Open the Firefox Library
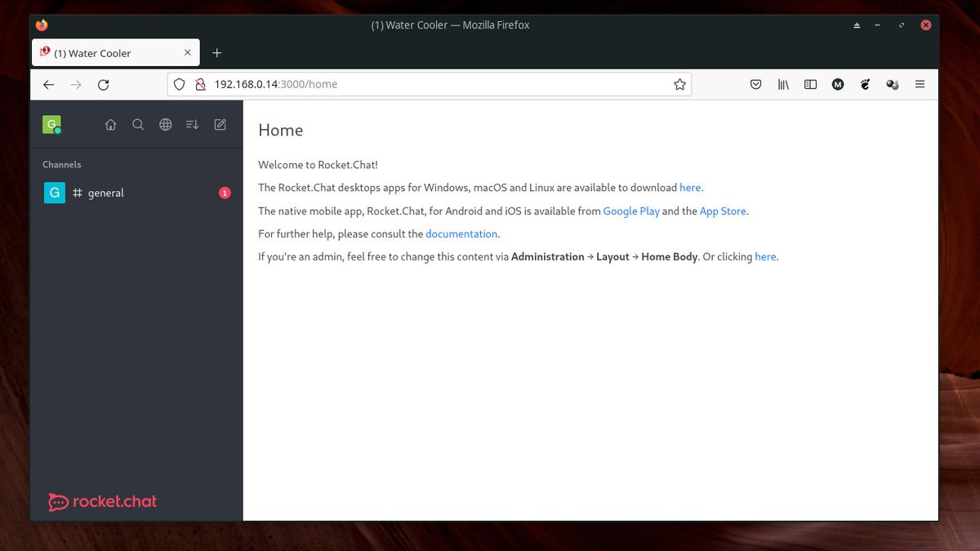980x551 pixels. click(783, 84)
